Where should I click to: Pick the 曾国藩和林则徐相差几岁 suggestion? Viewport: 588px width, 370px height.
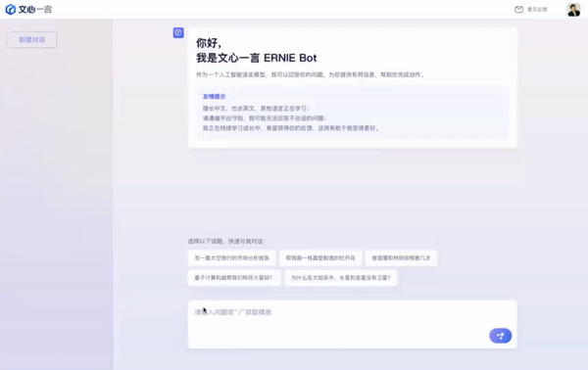[401, 258]
